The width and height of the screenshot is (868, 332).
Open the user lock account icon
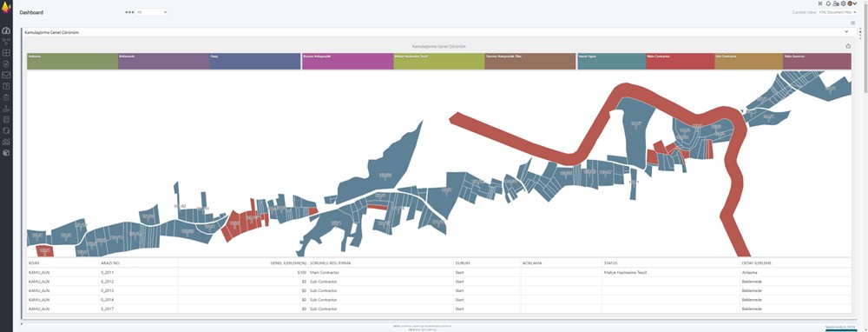(x=836, y=3)
